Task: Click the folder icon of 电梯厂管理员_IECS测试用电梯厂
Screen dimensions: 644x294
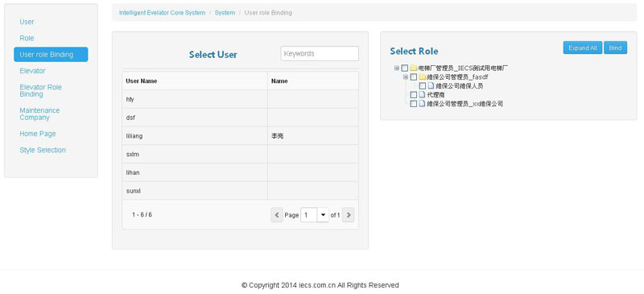Action: pos(413,68)
